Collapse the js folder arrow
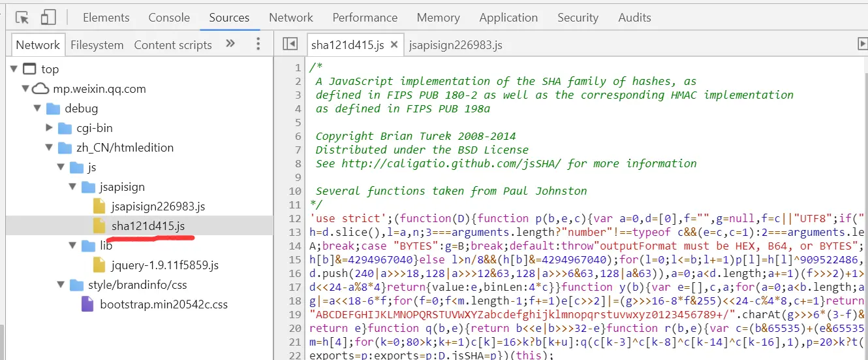The width and height of the screenshot is (868, 360). pos(61,167)
